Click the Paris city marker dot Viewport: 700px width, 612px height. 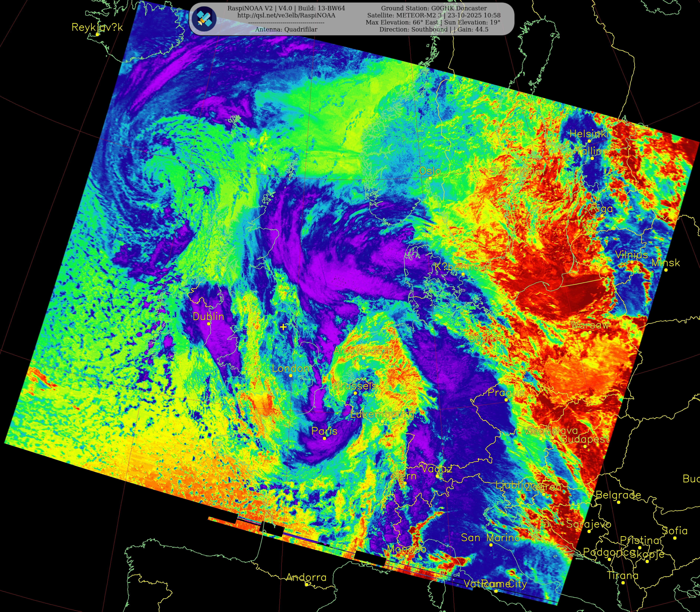(x=325, y=438)
